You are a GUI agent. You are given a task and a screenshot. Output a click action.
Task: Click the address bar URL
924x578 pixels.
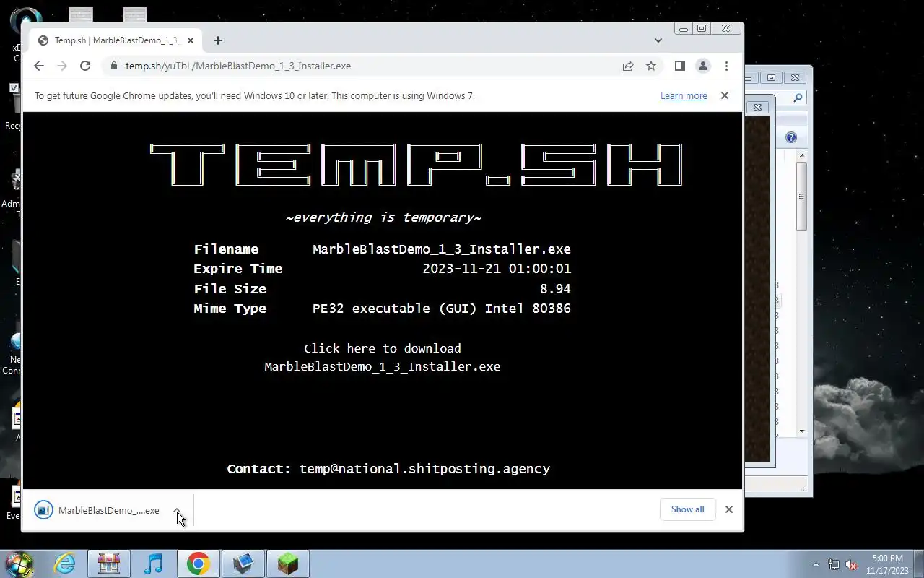tap(238, 66)
